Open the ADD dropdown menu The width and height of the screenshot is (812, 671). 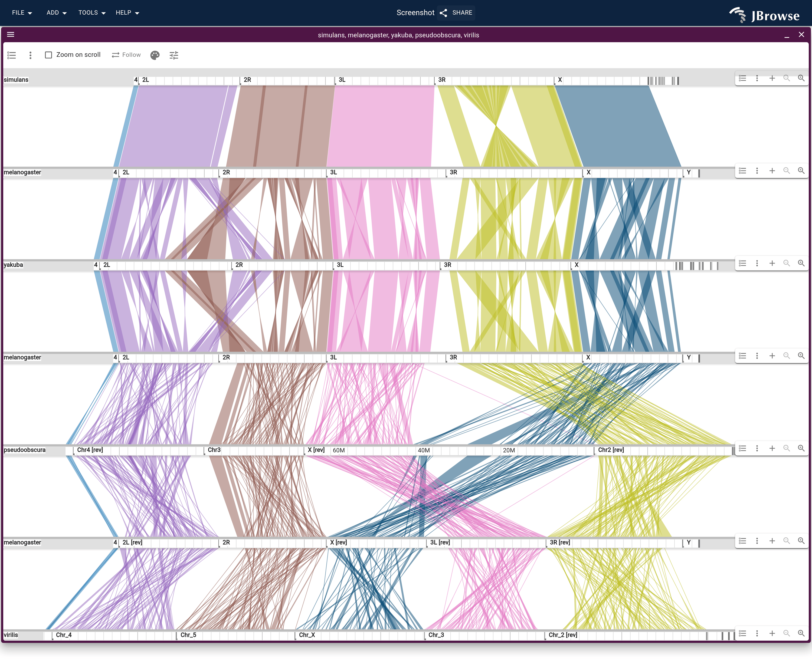coord(57,13)
